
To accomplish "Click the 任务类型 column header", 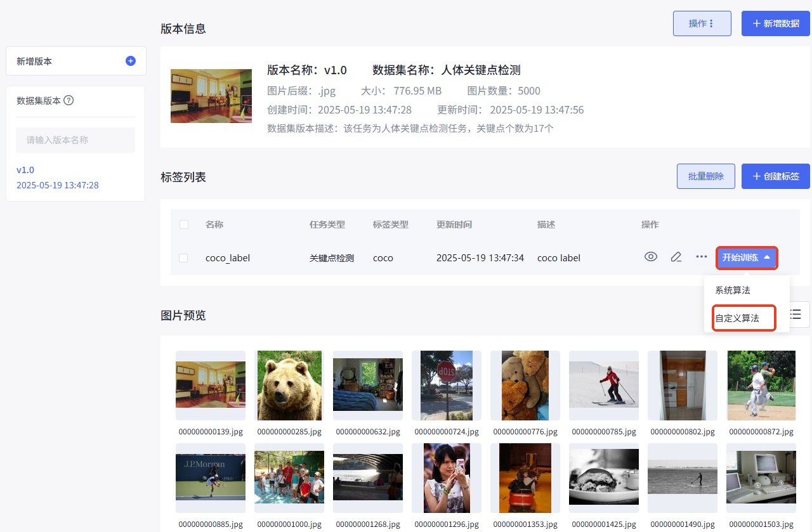I will pos(327,224).
